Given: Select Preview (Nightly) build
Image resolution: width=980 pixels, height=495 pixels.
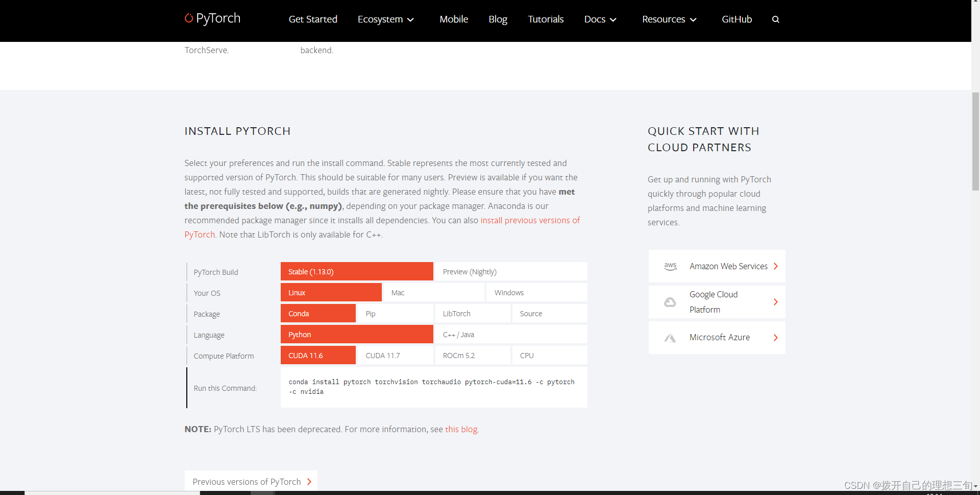Looking at the screenshot, I should [511, 272].
